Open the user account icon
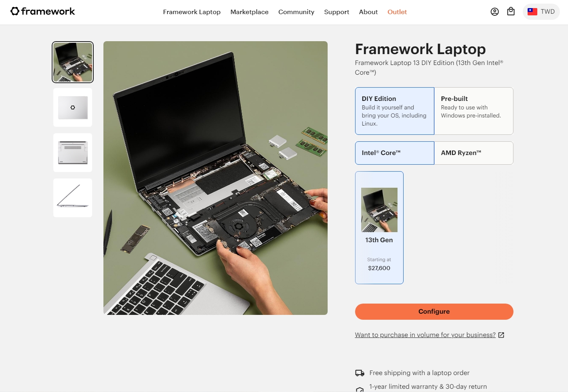Viewport: 568px width, 392px height. [x=494, y=12]
